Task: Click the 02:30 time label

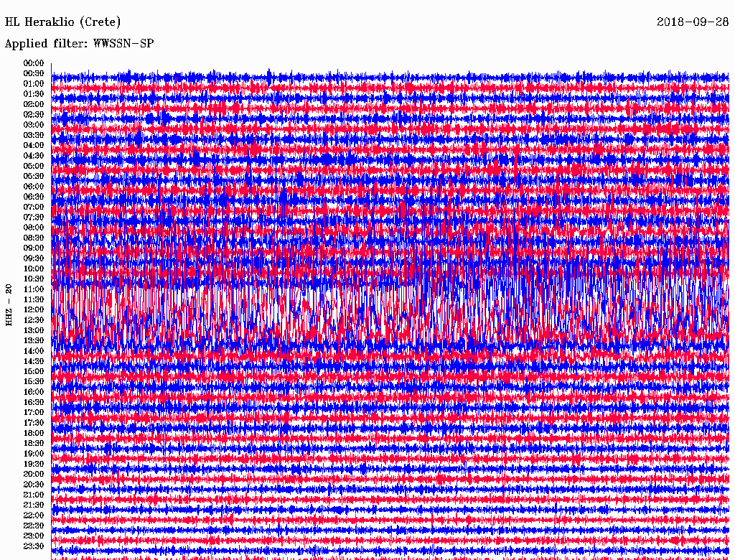Action: 34,114
